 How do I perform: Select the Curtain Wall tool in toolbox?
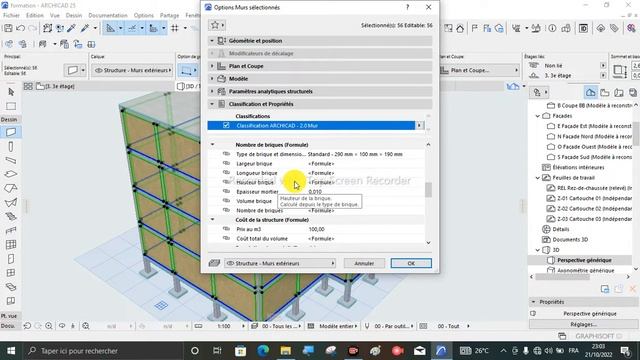11,244
